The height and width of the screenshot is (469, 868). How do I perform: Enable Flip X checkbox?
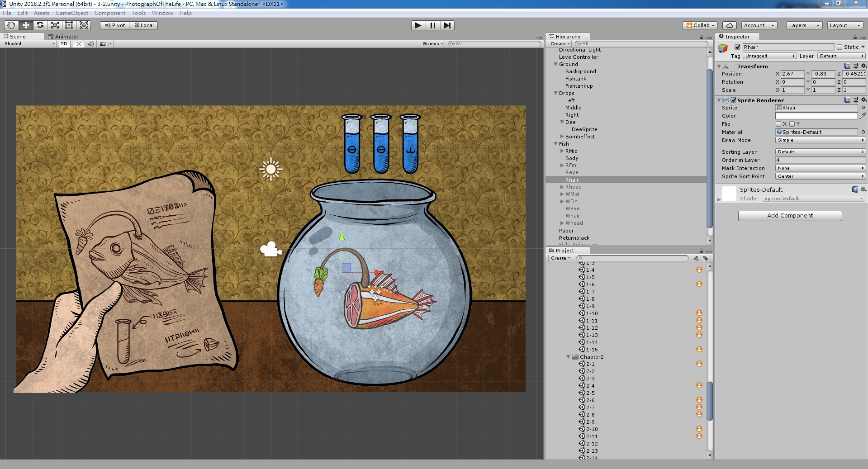click(778, 124)
